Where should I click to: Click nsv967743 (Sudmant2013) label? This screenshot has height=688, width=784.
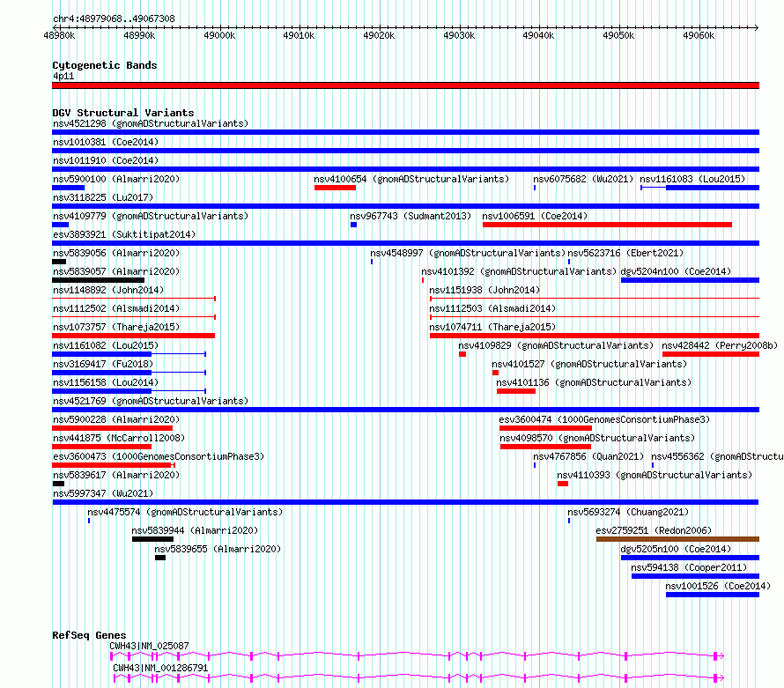tap(410, 216)
